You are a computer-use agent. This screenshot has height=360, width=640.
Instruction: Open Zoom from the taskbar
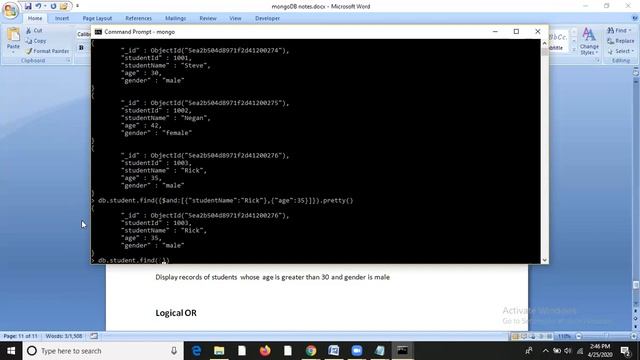pyautogui.click(x=357, y=351)
